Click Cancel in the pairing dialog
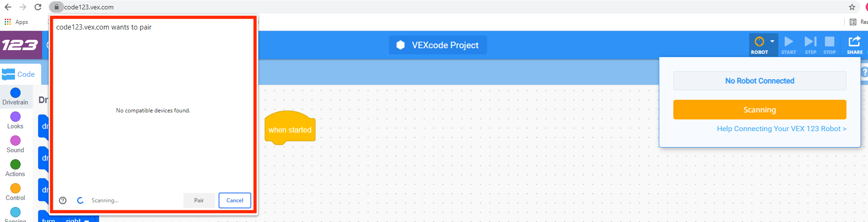This screenshot has width=868, height=222. coord(235,200)
